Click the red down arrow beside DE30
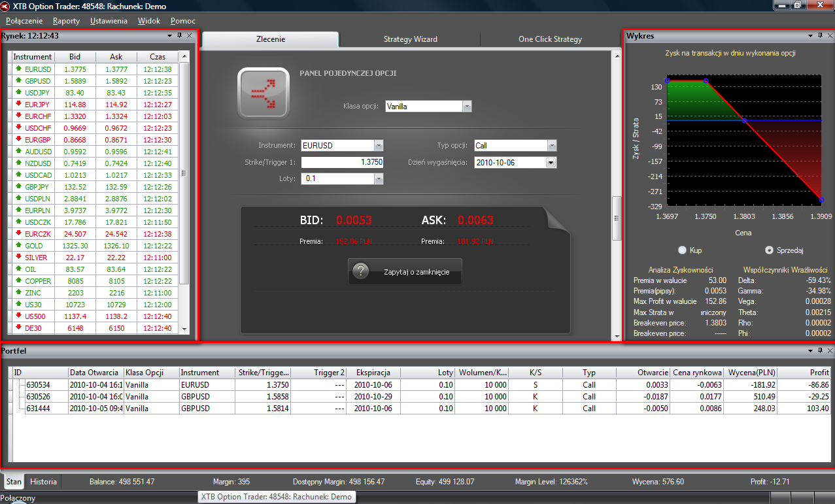Screen dimensions: 835x504 (x=18, y=328)
